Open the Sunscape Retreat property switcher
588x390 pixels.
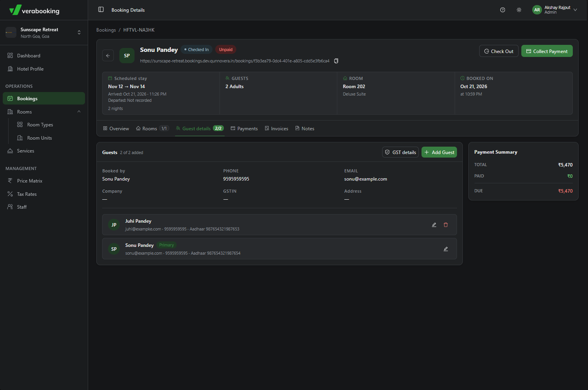[44, 32]
